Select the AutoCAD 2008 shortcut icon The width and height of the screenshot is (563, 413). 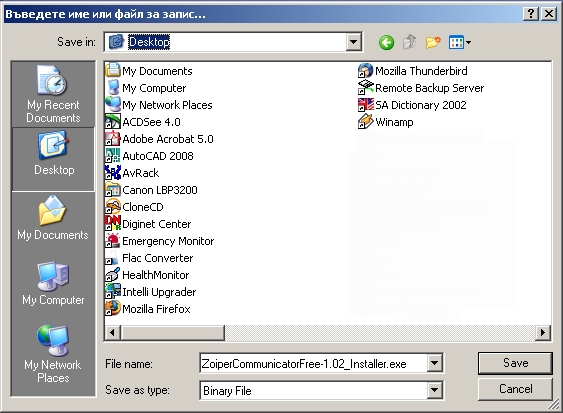point(113,156)
